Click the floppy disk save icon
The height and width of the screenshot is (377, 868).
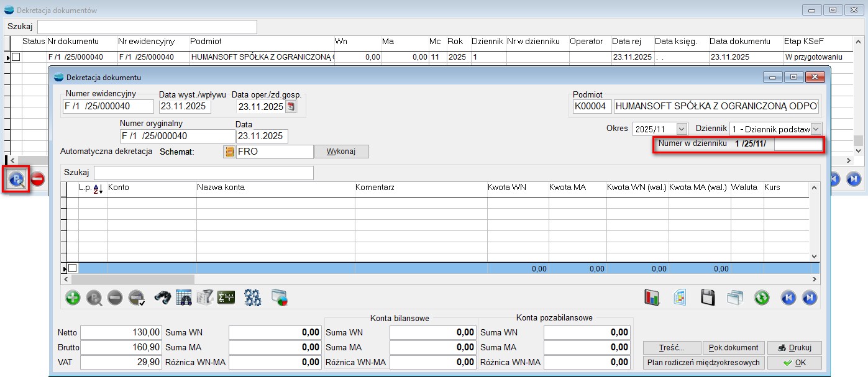pos(708,298)
